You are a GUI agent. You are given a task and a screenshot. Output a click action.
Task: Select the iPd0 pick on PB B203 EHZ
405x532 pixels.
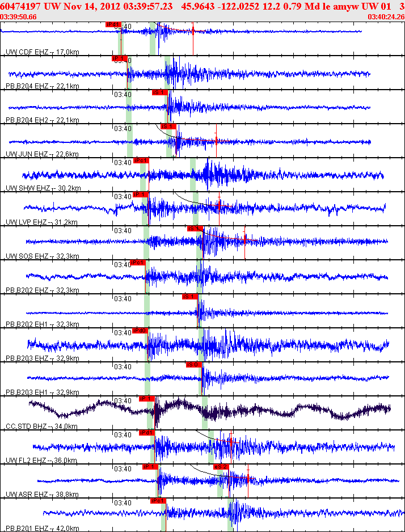140,331
